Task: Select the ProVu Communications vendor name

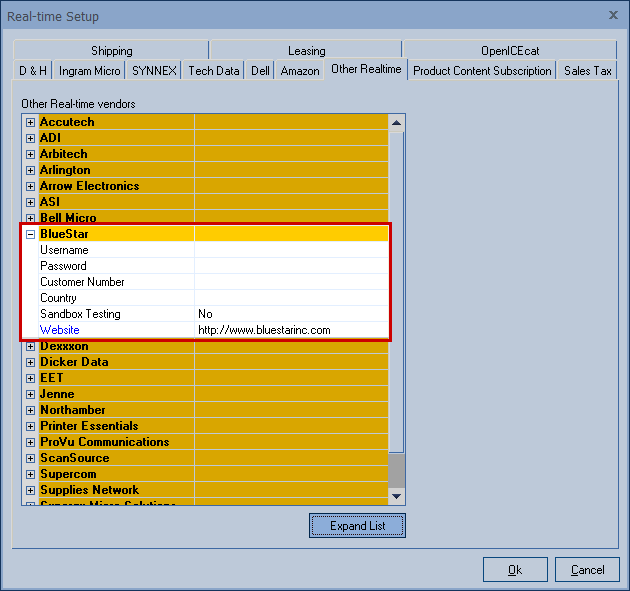Action: point(105,442)
